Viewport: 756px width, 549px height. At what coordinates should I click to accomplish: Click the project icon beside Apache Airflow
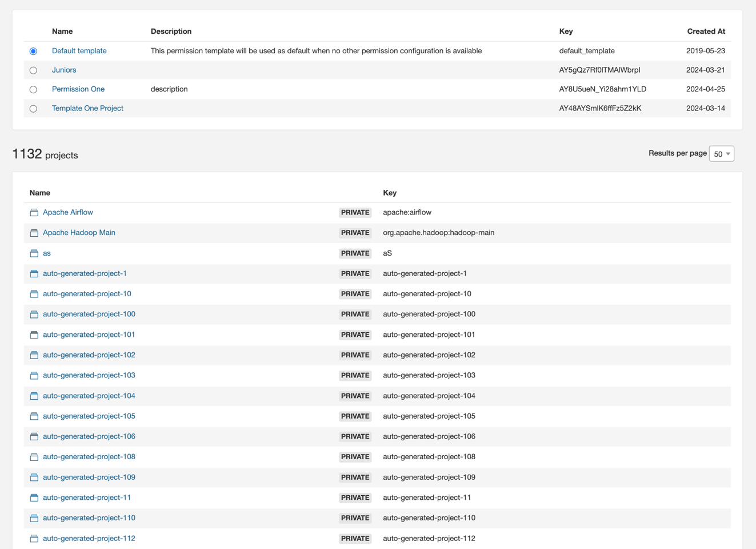tap(34, 213)
